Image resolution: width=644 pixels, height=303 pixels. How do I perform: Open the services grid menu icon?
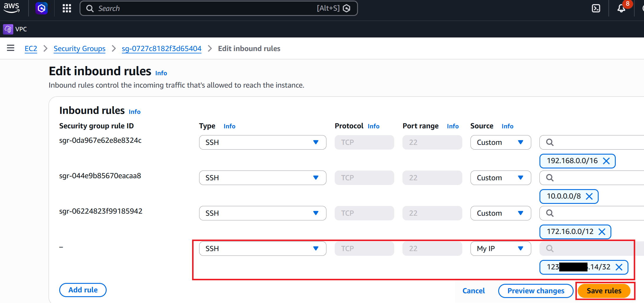click(67, 8)
